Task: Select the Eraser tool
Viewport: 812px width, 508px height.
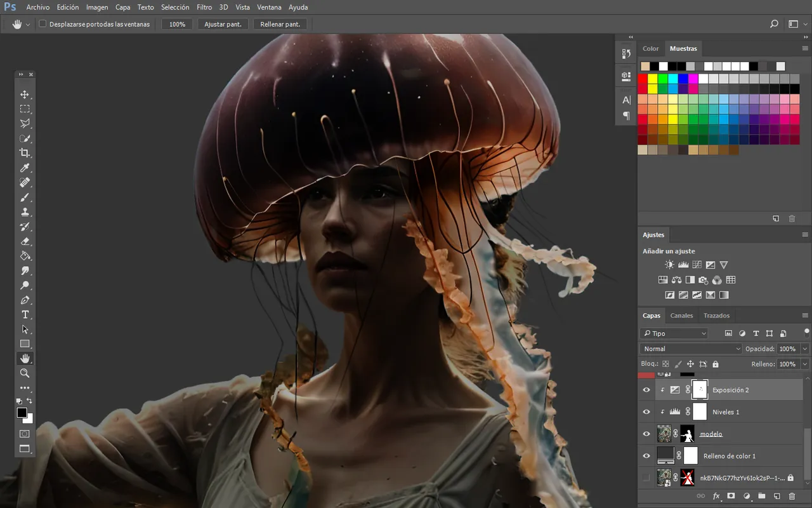Action: (x=25, y=241)
